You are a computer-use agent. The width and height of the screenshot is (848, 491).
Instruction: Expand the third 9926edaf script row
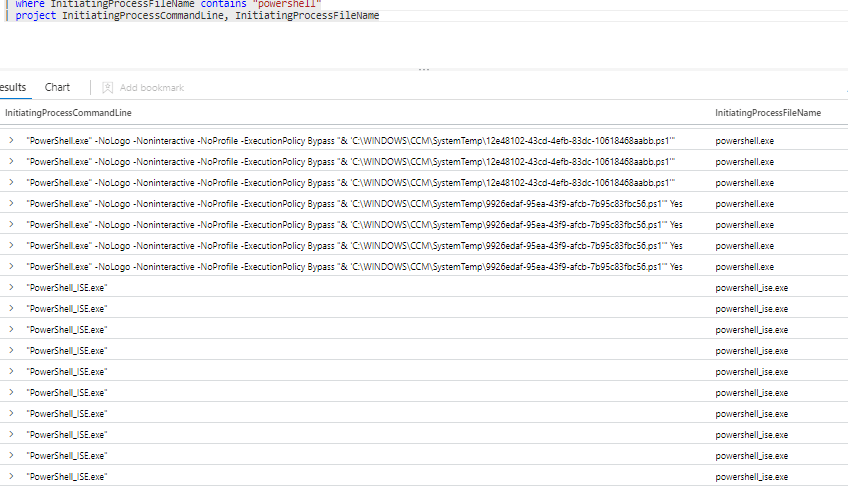[x=11, y=246]
